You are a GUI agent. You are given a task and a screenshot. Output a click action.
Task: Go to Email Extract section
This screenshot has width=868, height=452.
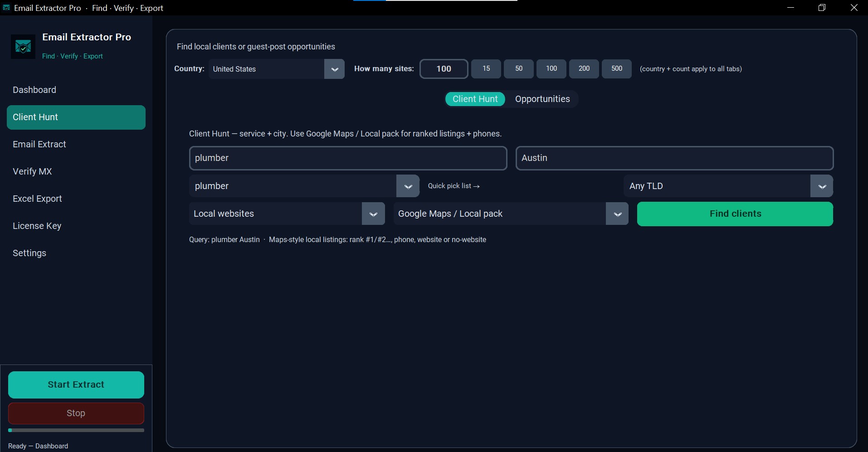coord(76,144)
